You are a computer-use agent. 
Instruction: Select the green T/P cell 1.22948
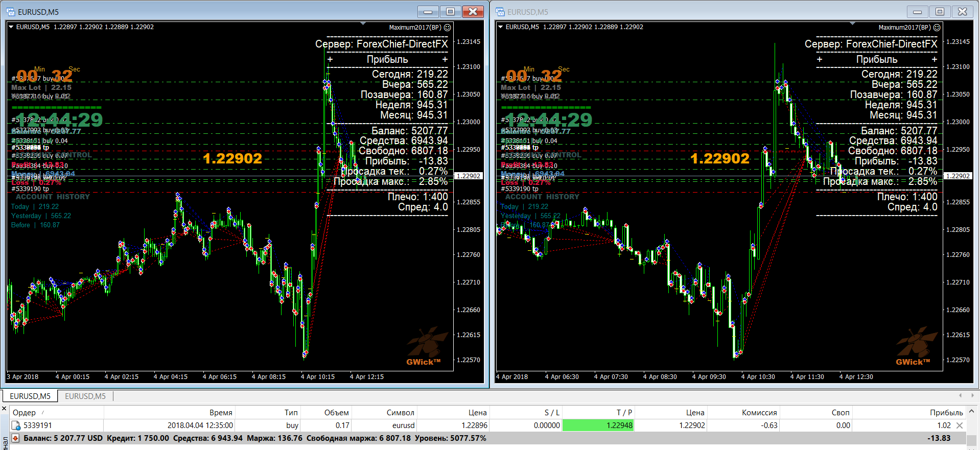point(598,425)
